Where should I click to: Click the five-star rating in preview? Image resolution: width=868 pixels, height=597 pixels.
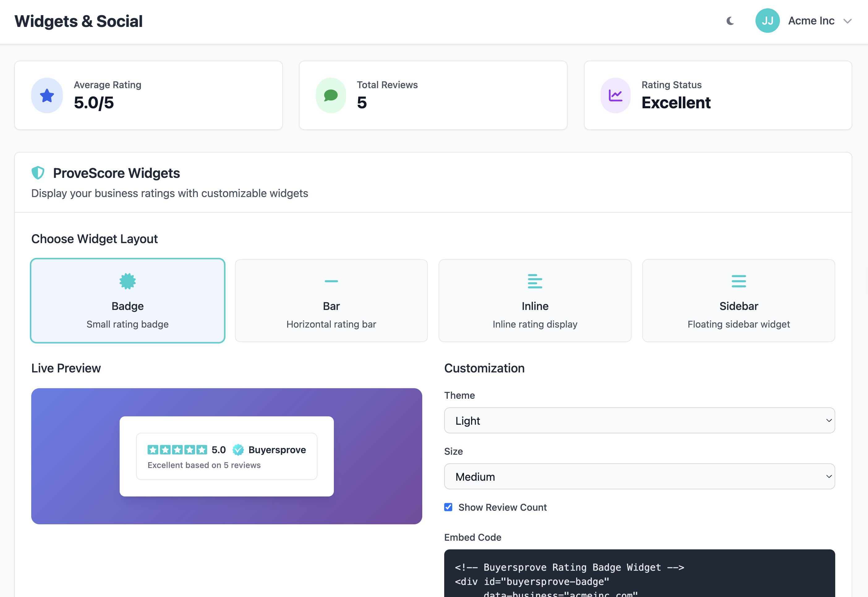[x=177, y=450]
